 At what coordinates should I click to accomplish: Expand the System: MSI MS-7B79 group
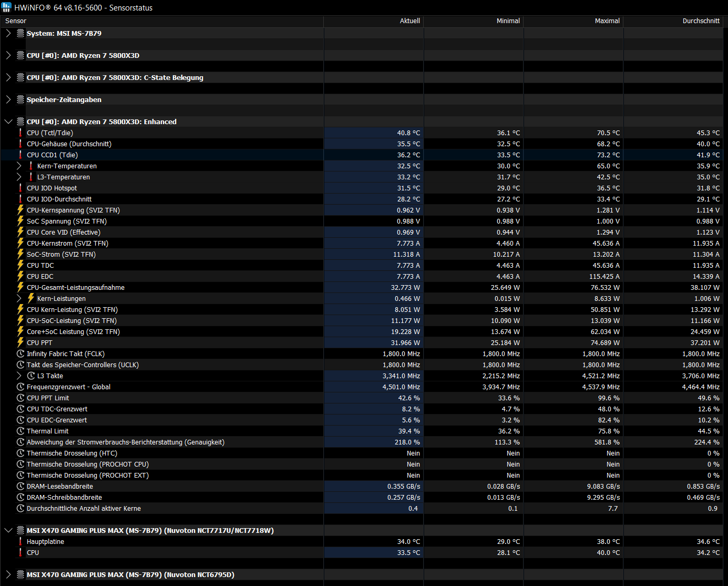pos(8,33)
